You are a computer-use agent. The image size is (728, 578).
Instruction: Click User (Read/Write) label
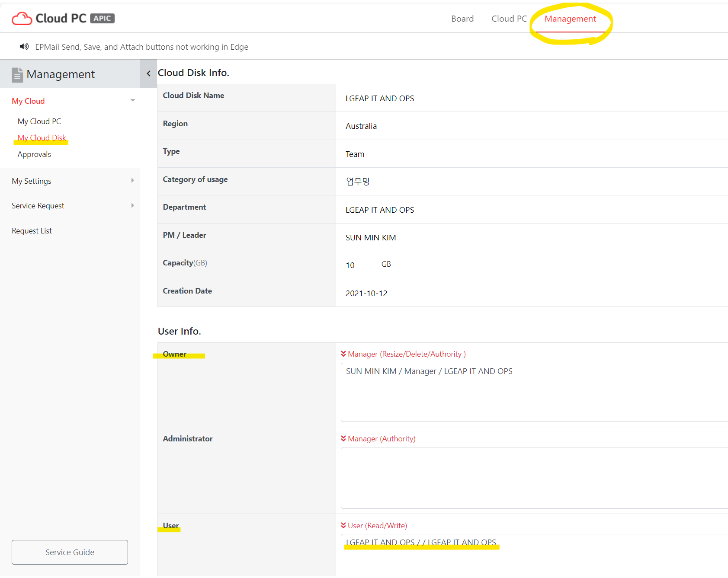tap(377, 526)
